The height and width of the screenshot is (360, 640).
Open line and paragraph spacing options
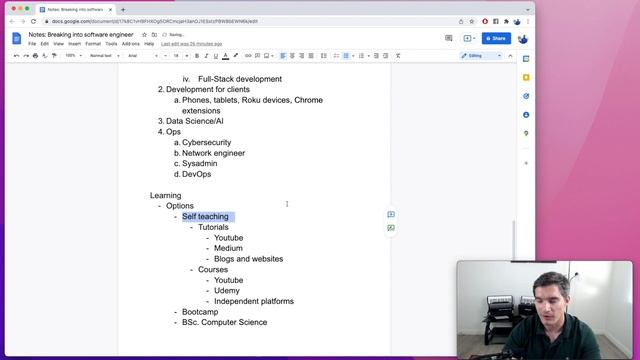(323, 56)
